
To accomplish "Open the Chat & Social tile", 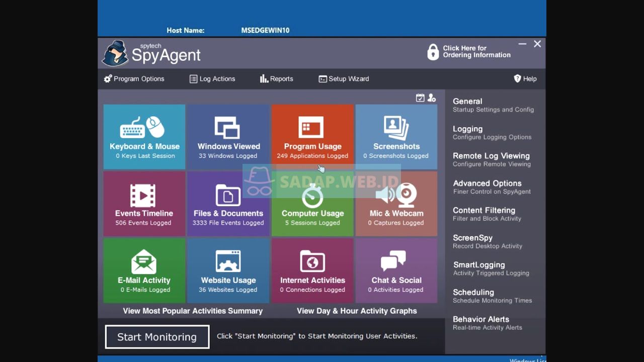I will click(x=396, y=270).
